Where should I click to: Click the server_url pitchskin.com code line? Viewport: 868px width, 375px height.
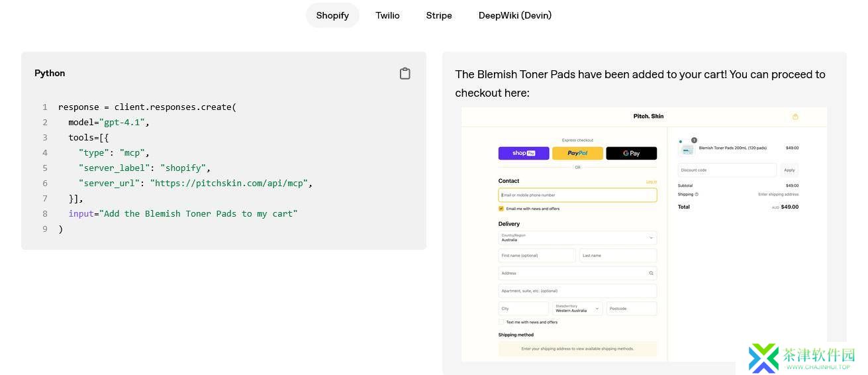[x=195, y=183]
